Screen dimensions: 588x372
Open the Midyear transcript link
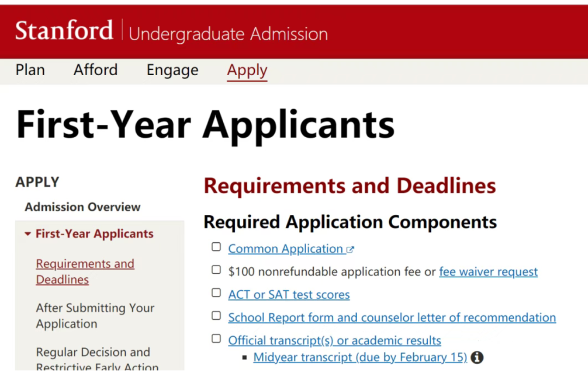360,357
